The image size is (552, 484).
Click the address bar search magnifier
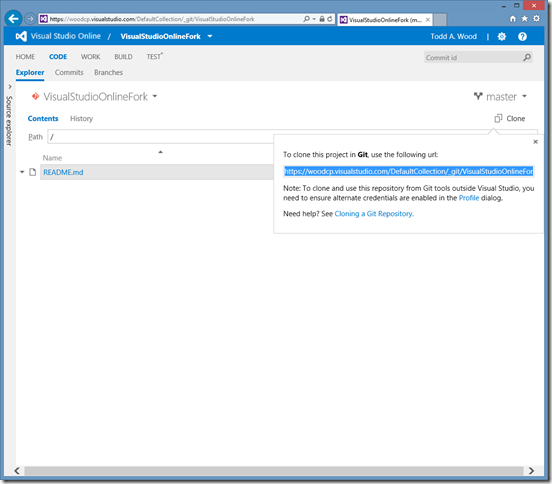point(306,19)
